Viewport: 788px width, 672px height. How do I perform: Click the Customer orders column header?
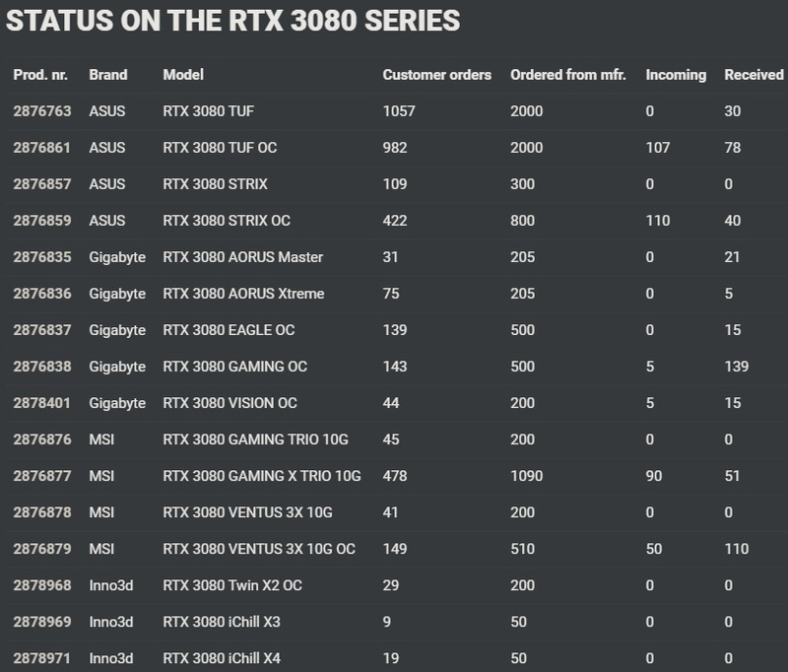(x=436, y=75)
